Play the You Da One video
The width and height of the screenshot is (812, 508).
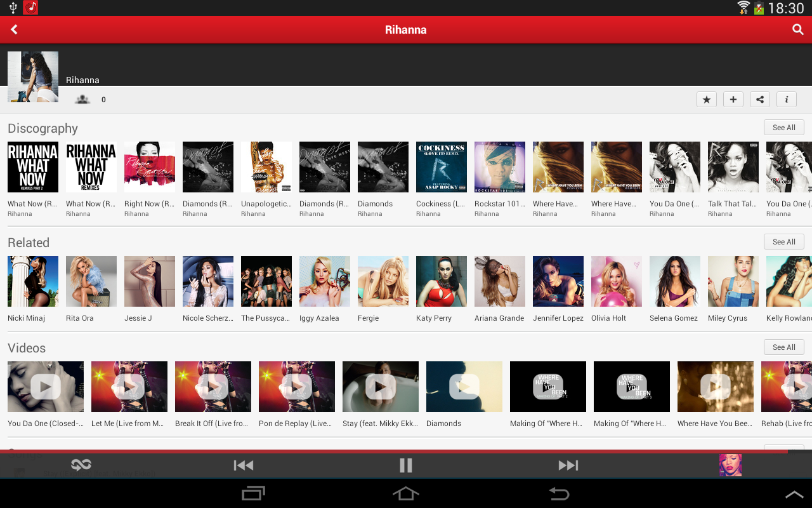(x=46, y=387)
